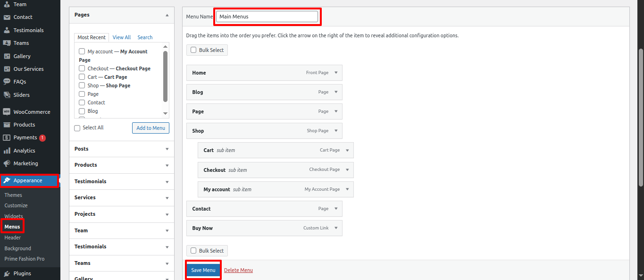Viewport: 644px width, 280px height.
Task: Open Buy Now custom link options
Action: (336, 228)
